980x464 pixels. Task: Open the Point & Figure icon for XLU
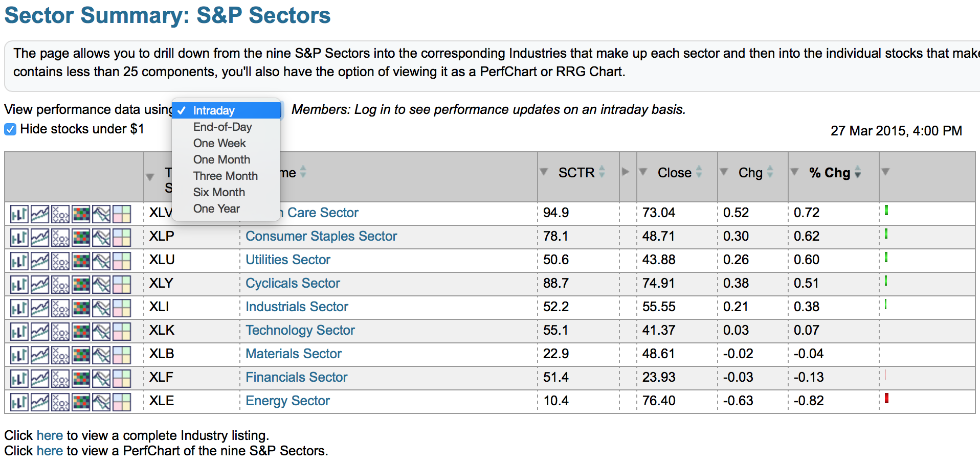(60, 261)
